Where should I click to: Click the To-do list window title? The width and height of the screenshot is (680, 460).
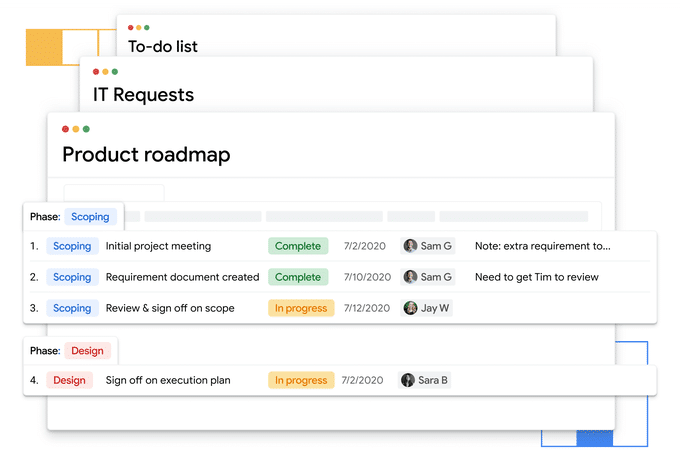[x=163, y=46]
